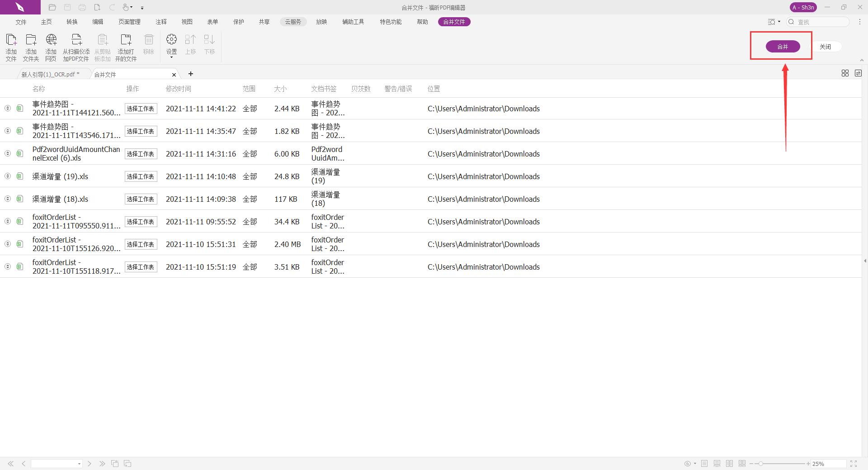Click 选择工作表 for 渠道增量 (19).xls

(x=141, y=176)
